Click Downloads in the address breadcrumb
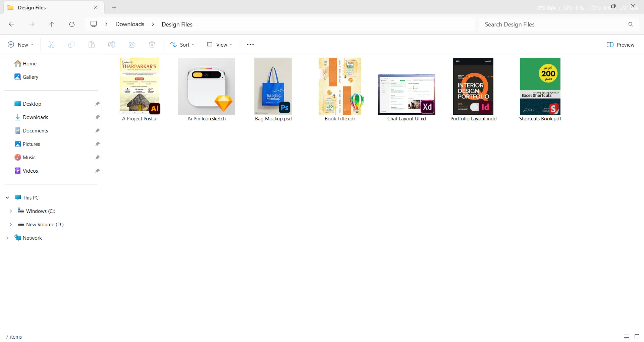 click(x=130, y=24)
